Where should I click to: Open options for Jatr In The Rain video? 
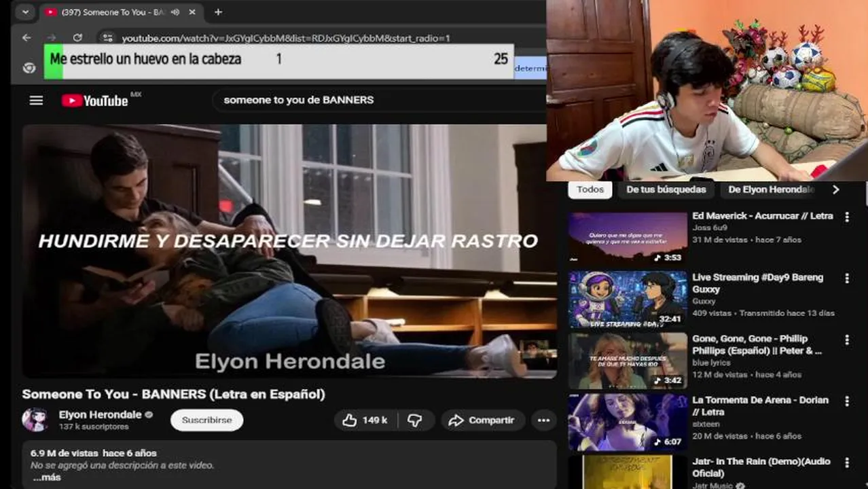coord(846,463)
